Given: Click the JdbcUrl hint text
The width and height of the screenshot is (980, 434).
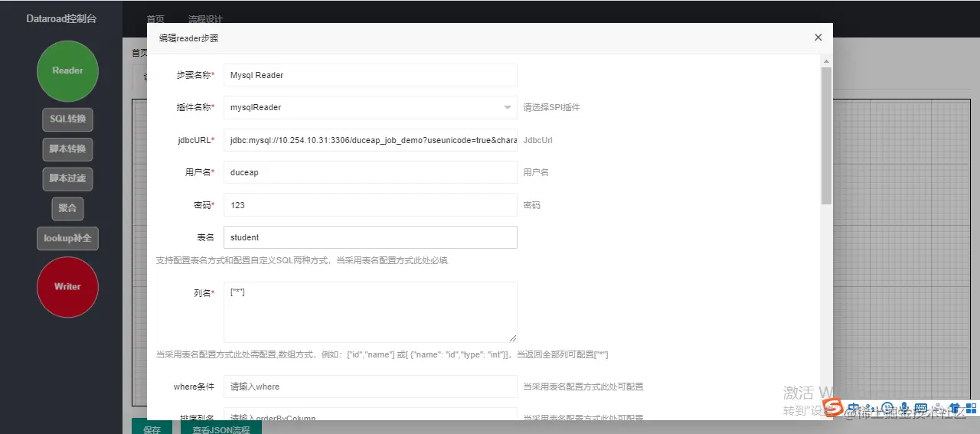Looking at the screenshot, I should pos(538,141).
